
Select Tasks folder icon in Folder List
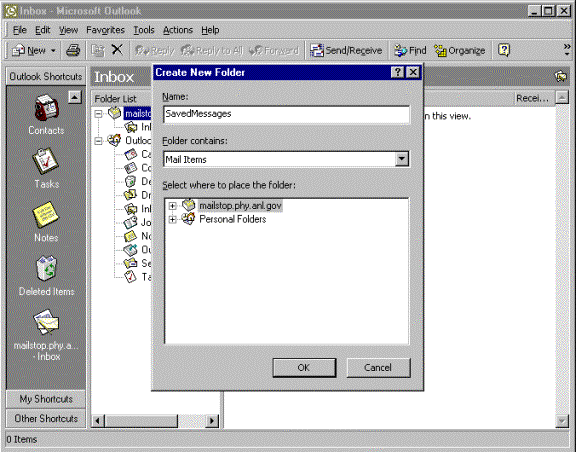pos(131,277)
